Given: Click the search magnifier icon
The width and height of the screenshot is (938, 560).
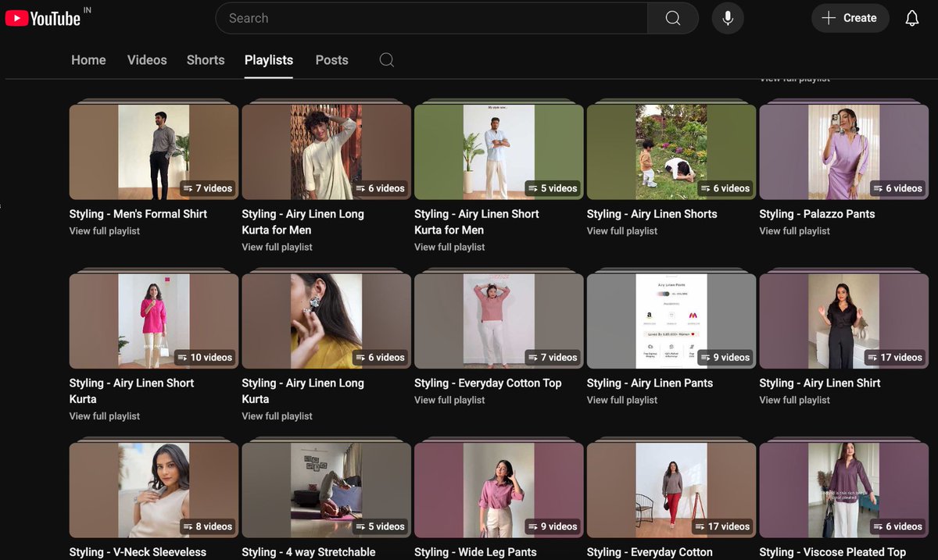Looking at the screenshot, I should (672, 18).
